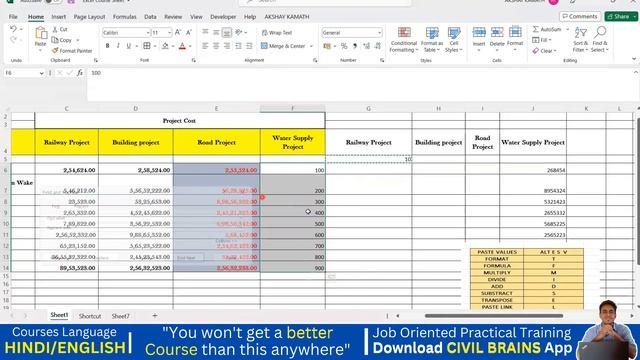Click Decrease Indent icon
Screen dimensions: 640x360
(238, 46)
